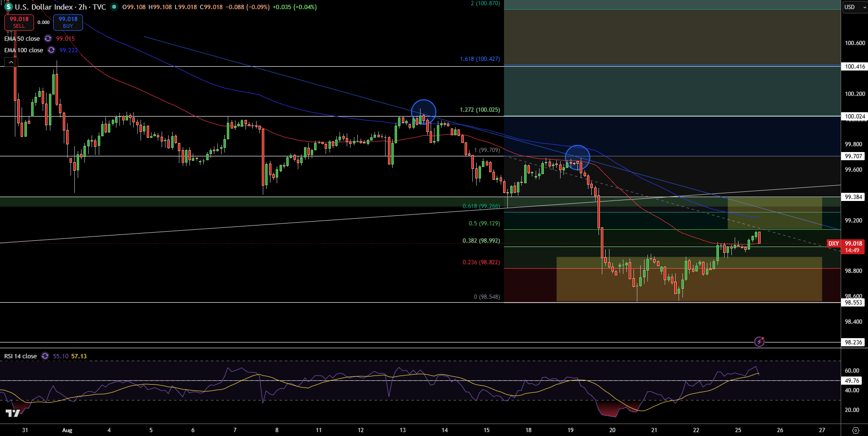This screenshot has height=436, width=868.
Task: Click the +0.035 (+0.04%) change readout
Action: coord(294,7)
